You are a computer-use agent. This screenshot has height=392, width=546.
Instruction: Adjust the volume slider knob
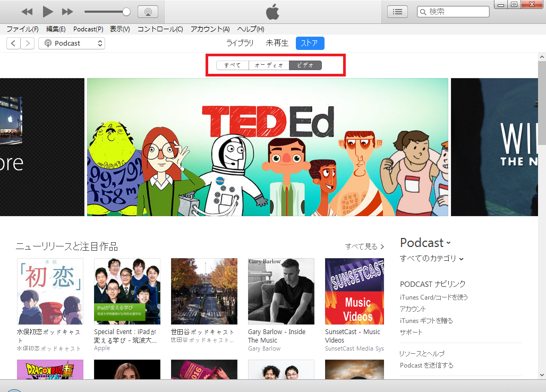tap(126, 12)
